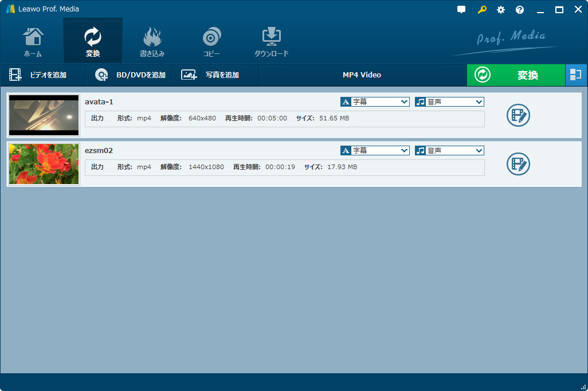Edit the ezsm02 video with edit icon
588x391 pixels.
518,164
